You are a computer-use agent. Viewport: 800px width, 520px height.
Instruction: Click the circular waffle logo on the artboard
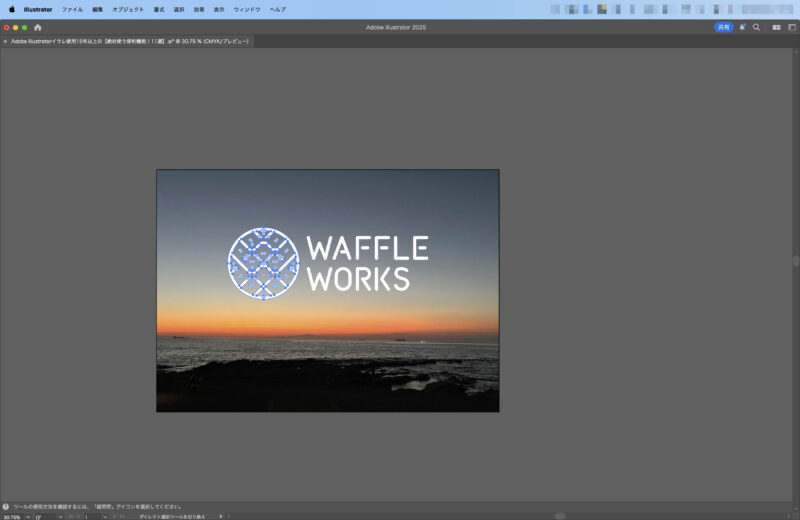point(263,264)
